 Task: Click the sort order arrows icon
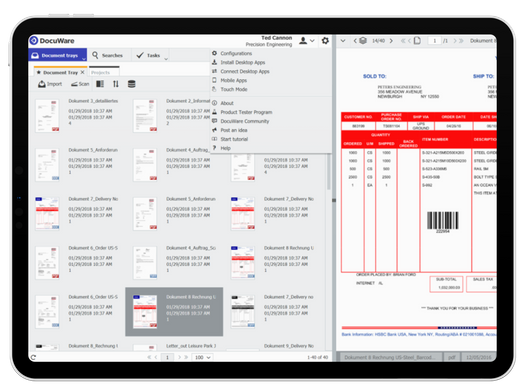tap(116, 84)
